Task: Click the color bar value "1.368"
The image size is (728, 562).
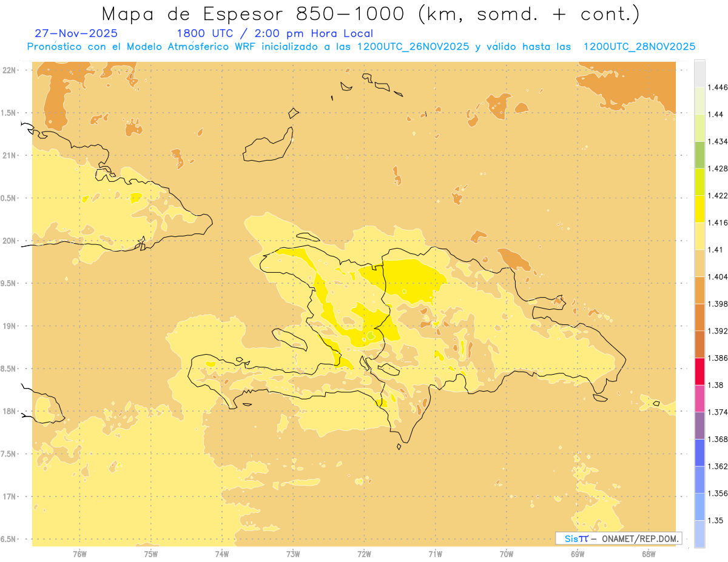Action: coord(718,439)
